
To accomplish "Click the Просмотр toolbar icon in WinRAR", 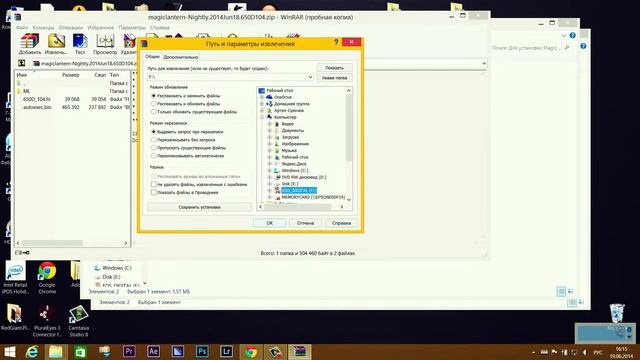I will pyautogui.click(x=105, y=44).
